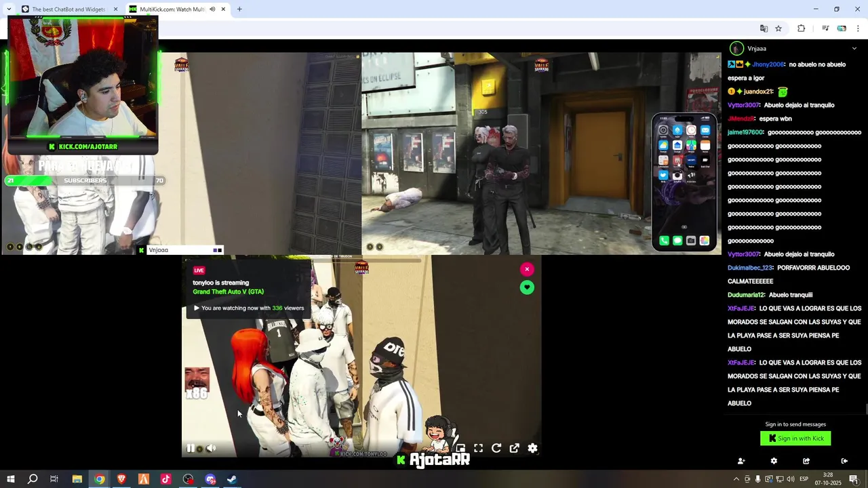Pause the tonyloo stream video
This screenshot has width=868, height=488.
coord(191,448)
